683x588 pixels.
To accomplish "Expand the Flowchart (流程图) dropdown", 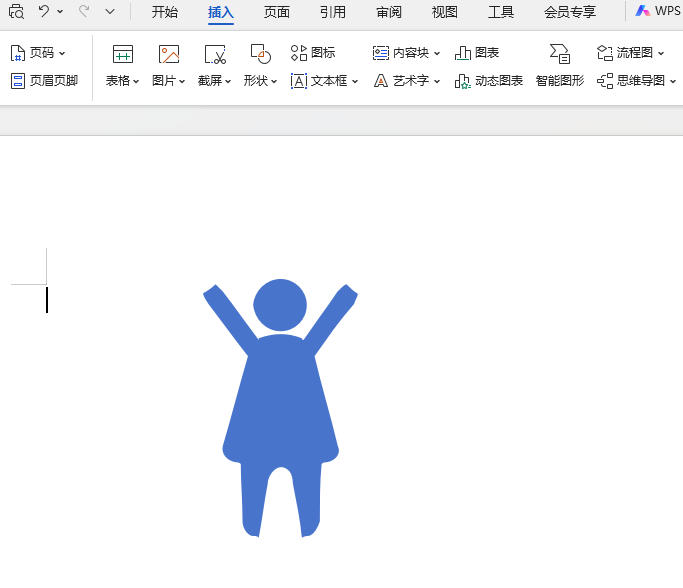I will [x=661, y=53].
